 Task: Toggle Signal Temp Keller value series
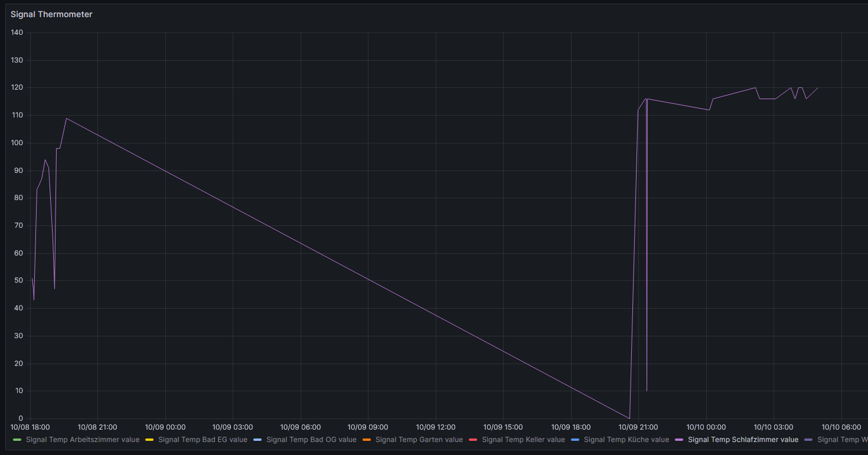click(x=523, y=440)
